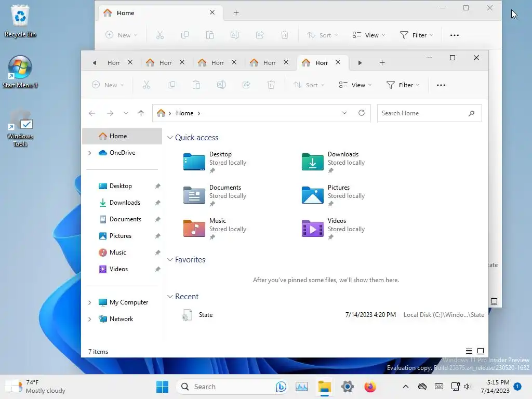
Task: Collapse the Favorites section
Action: 170,260
